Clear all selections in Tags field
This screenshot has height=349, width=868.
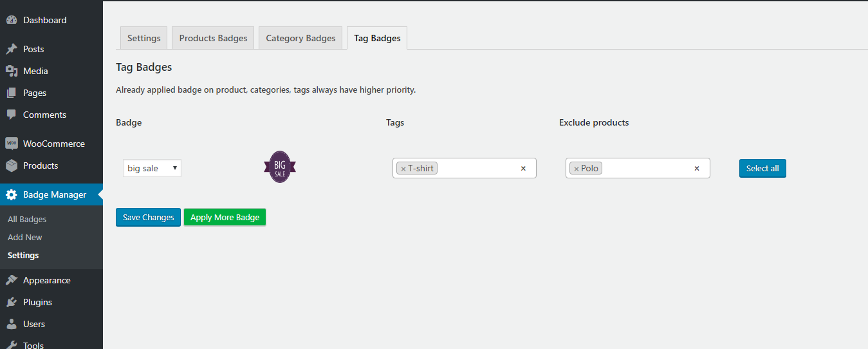click(x=523, y=169)
